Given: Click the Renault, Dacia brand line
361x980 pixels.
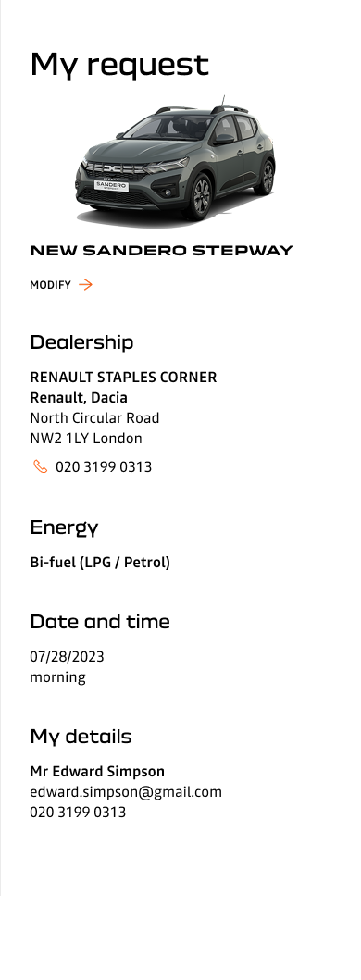Looking at the screenshot, I should point(79,398).
